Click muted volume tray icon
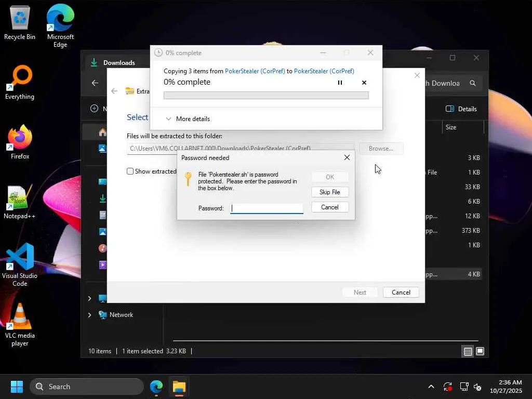Viewport: 532px width, 399px height. click(477, 387)
